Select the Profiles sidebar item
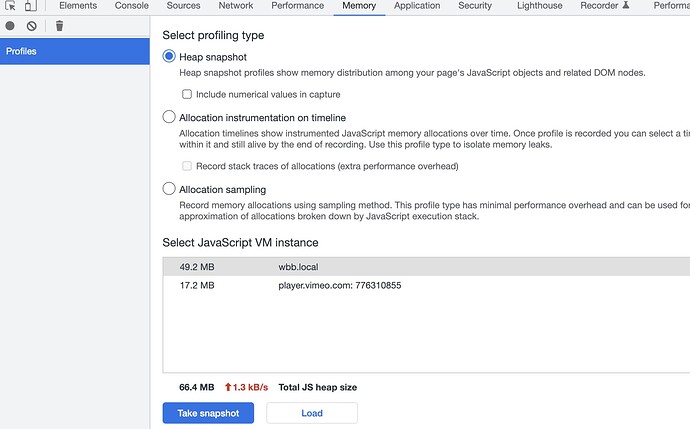This screenshot has height=429, width=690. [75, 51]
